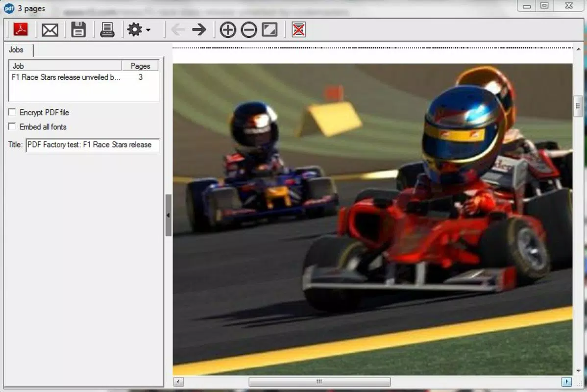The height and width of the screenshot is (392, 587).
Task: Switch to the Jobs tab
Action: tap(16, 50)
